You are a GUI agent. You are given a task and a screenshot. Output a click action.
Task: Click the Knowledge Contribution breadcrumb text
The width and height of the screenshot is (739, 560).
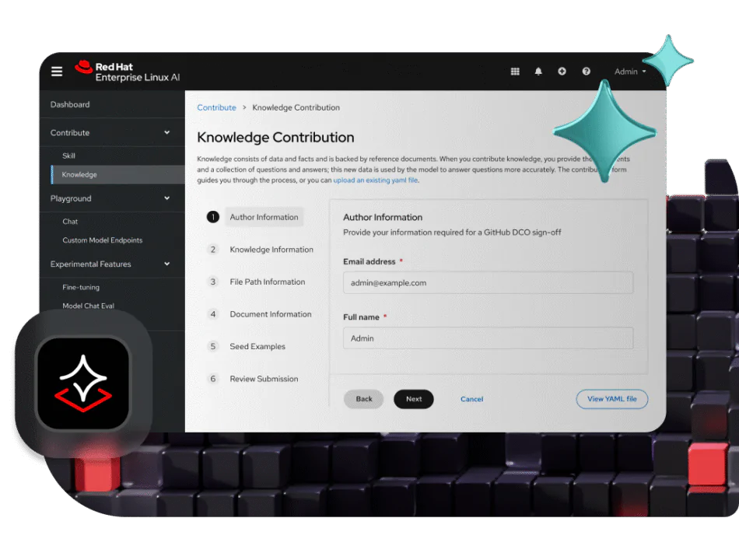point(296,107)
